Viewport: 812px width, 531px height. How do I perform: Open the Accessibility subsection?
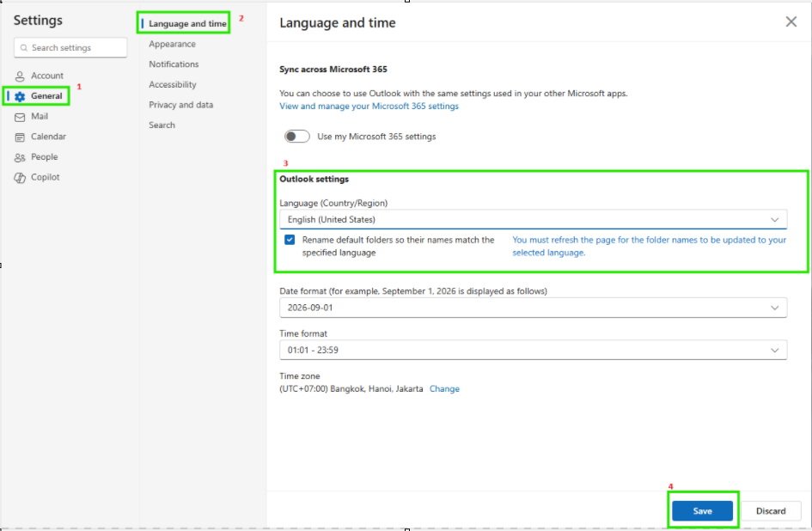tap(173, 84)
